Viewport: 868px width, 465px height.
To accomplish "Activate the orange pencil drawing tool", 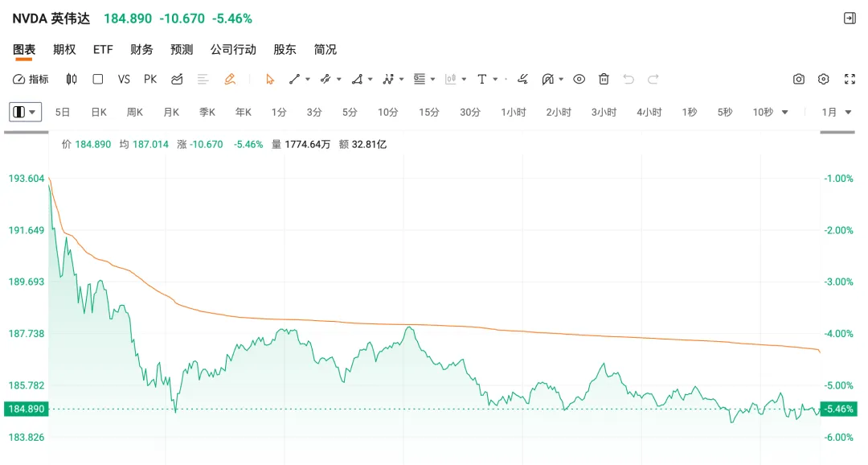I will pos(230,79).
